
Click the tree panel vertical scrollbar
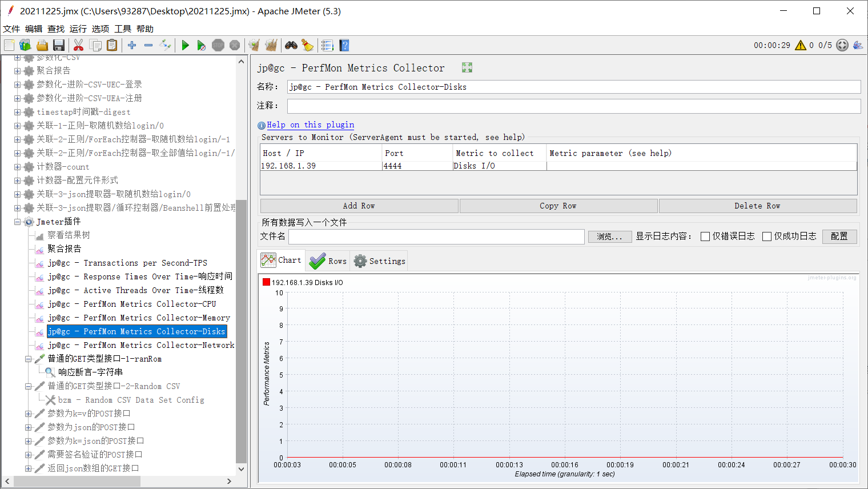(x=241, y=331)
